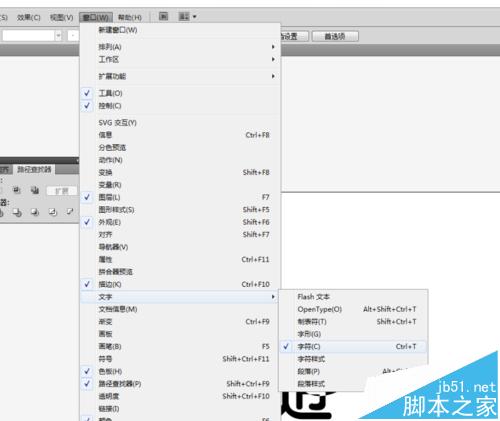Screen dimensions: 500x421
Task: Toggle the checked 描边(K) entry
Action: (180, 284)
